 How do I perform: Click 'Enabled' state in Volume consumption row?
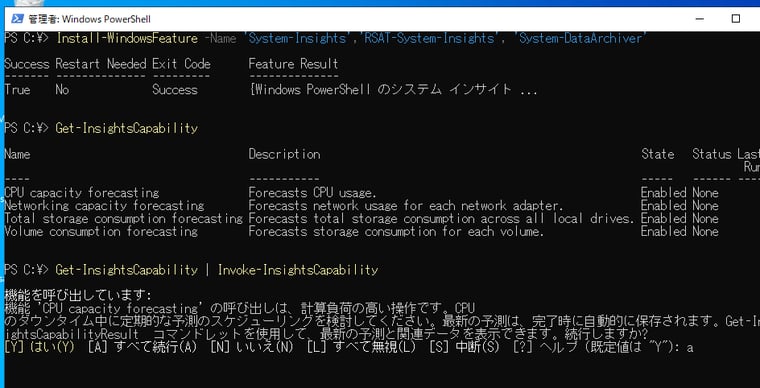click(x=664, y=232)
